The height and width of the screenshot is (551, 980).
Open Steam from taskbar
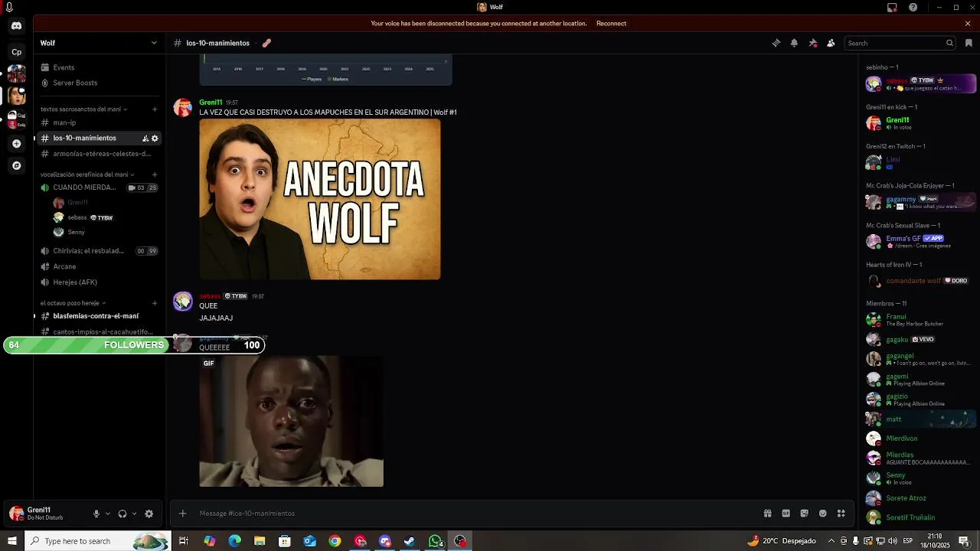tap(410, 541)
